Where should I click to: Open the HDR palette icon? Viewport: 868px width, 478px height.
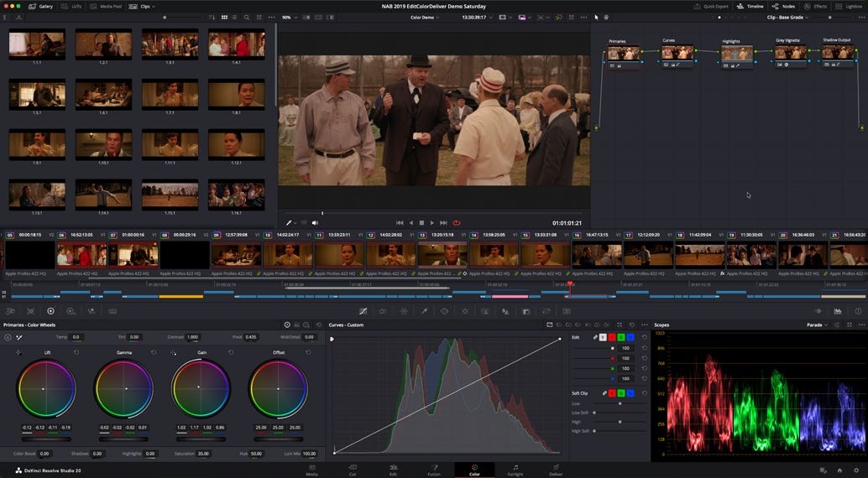[x=71, y=311]
